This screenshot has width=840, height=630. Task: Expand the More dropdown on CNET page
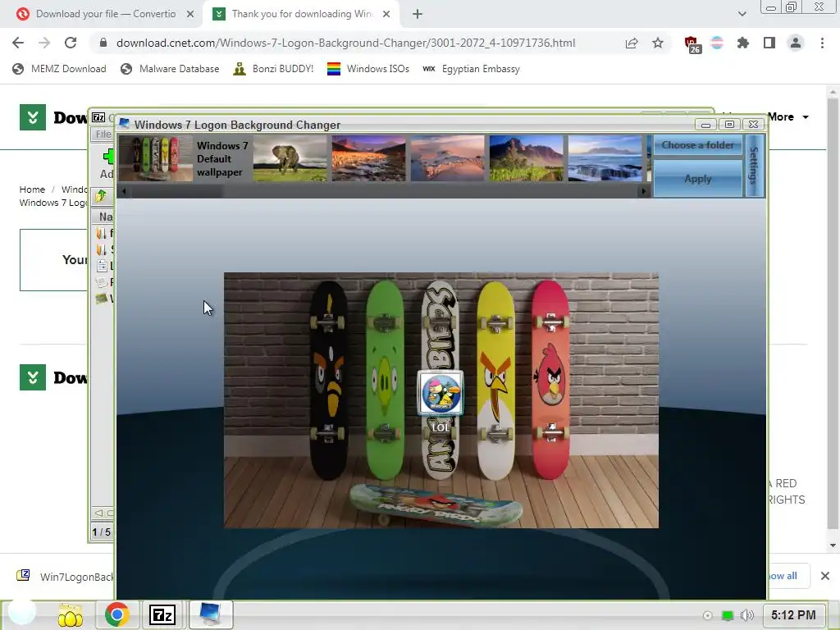788,116
